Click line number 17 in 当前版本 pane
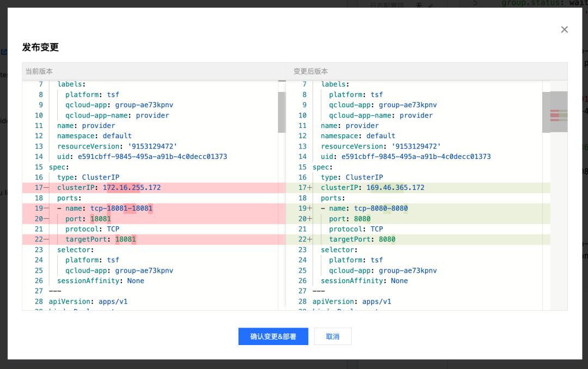 tap(39, 188)
